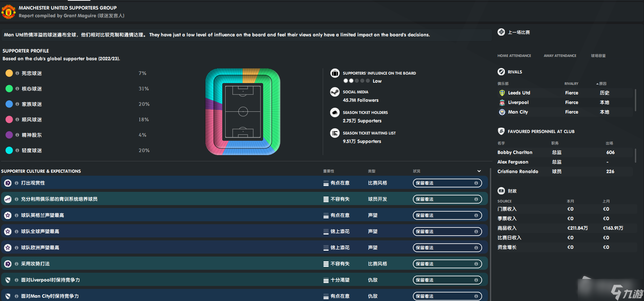Click the stadium supporter distribution graphic
Image resolution: width=644 pixels, height=301 pixels.
tap(243, 112)
